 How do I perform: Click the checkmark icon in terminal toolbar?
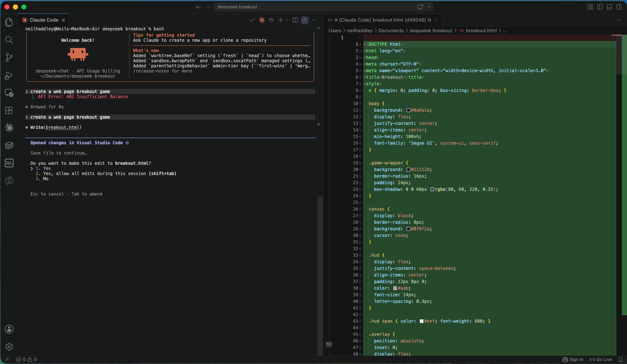(x=252, y=20)
